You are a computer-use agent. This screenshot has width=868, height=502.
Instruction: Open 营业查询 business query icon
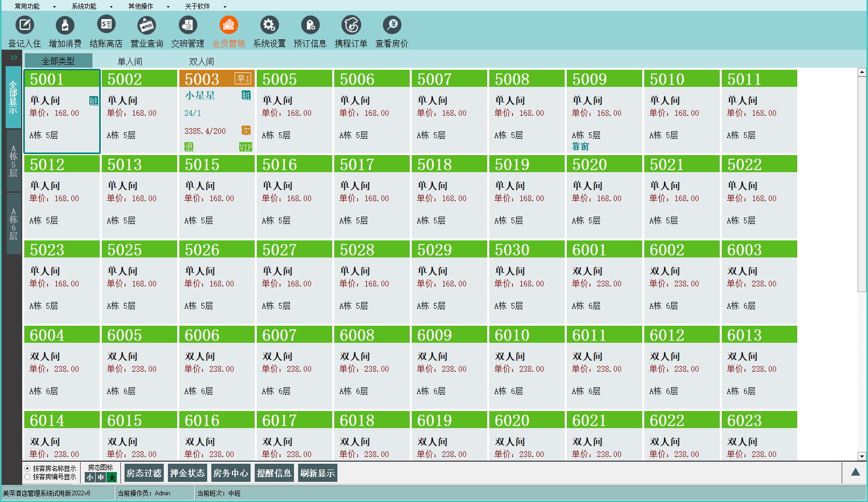coord(147,25)
